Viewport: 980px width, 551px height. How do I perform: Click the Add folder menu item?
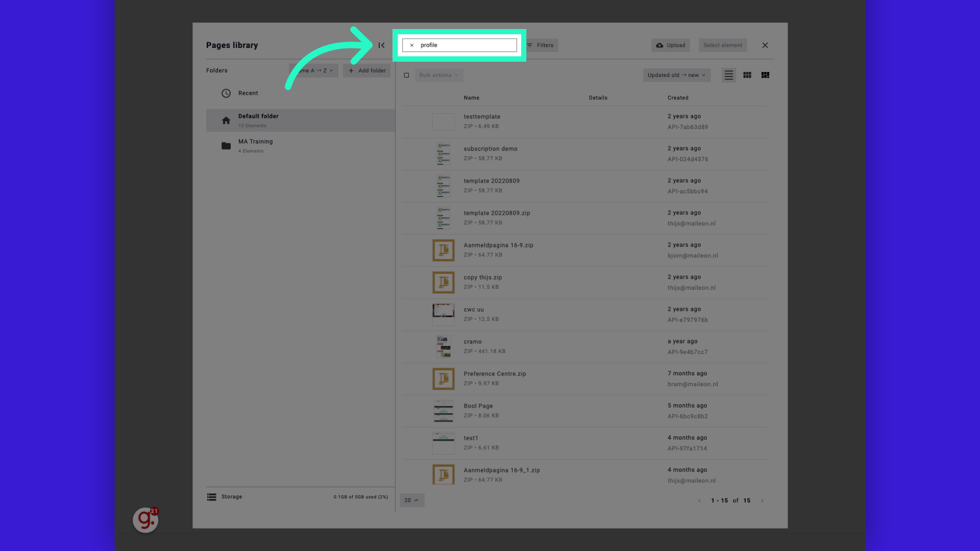click(367, 70)
